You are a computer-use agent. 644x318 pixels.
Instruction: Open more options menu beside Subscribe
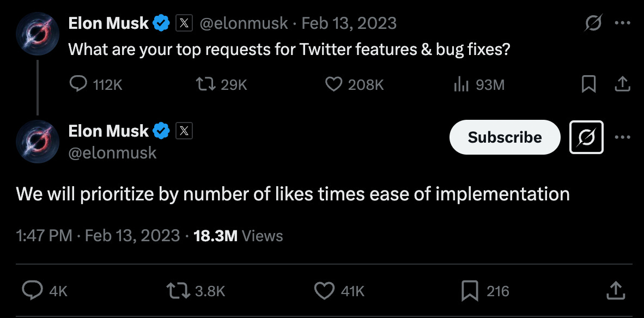tap(622, 137)
